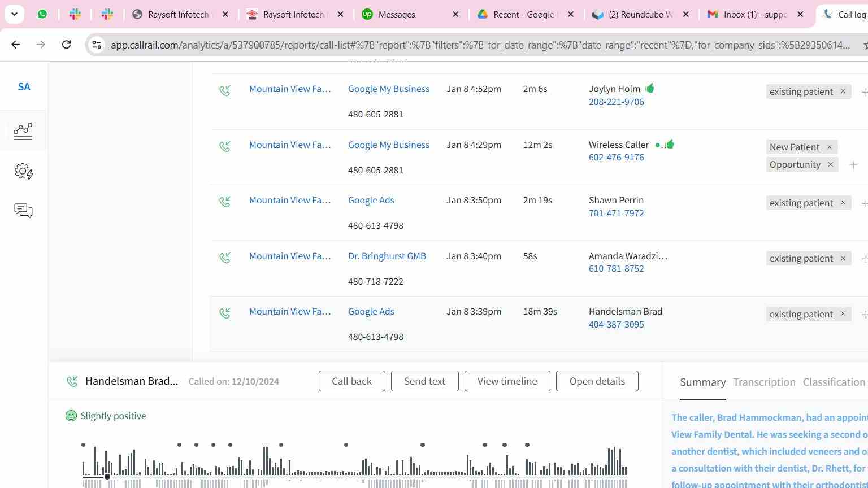Click thumbs-up icon next to Wireless Caller
This screenshot has height=488, width=868.
click(669, 144)
